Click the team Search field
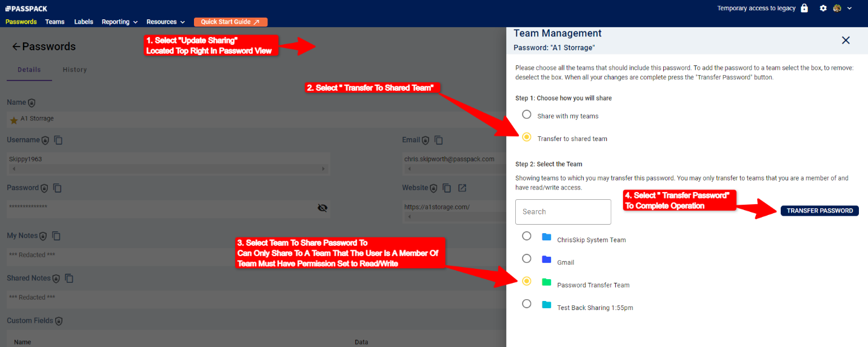This screenshot has width=868, height=347. coord(563,211)
